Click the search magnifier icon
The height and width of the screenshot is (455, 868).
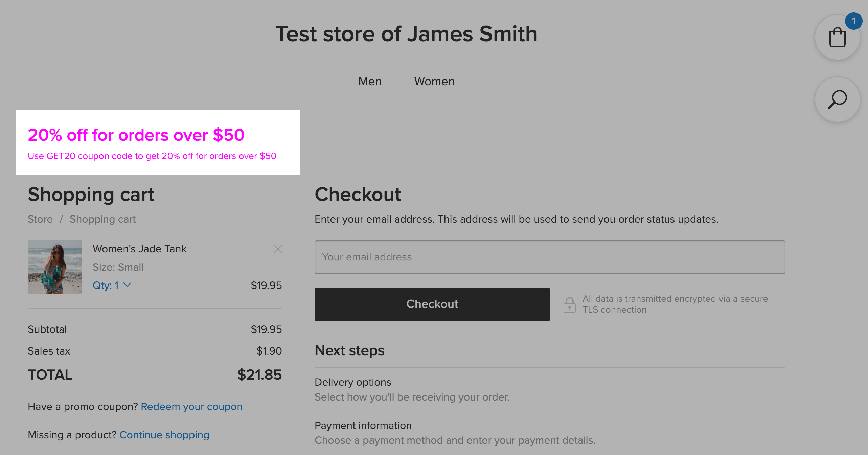pos(837,99)
